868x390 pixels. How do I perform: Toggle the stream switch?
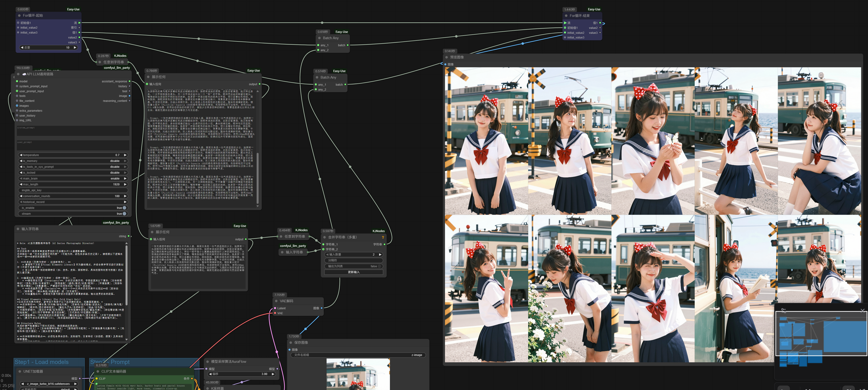click(x=124, y=214)
